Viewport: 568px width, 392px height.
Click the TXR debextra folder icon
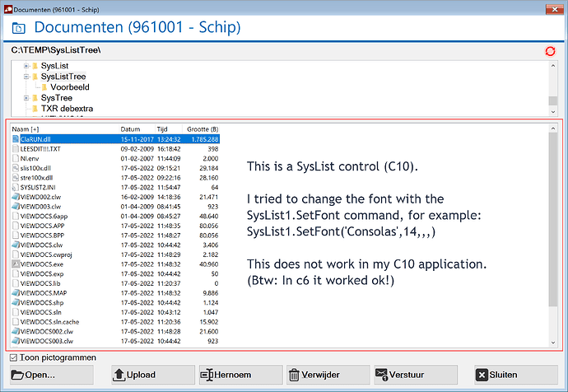pyautogui.click(x=35, y=109)
